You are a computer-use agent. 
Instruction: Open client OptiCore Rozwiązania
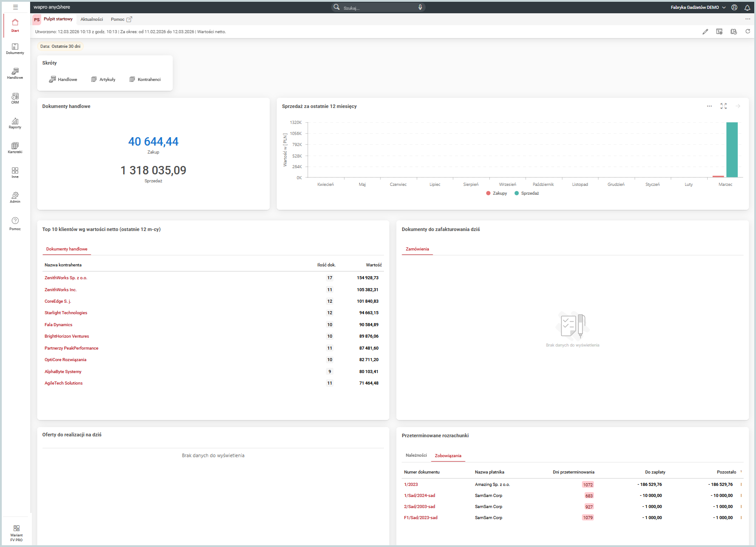click(66, 360)
